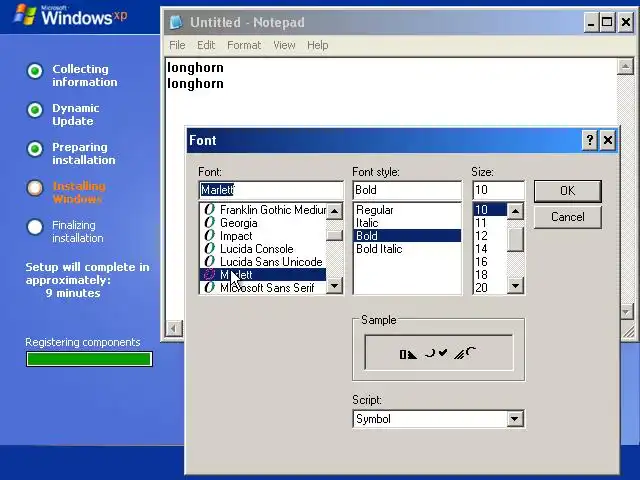The height and width of the screenshot is (480, 640).
Task: Click the Marlett font icon
Action: 209,275
